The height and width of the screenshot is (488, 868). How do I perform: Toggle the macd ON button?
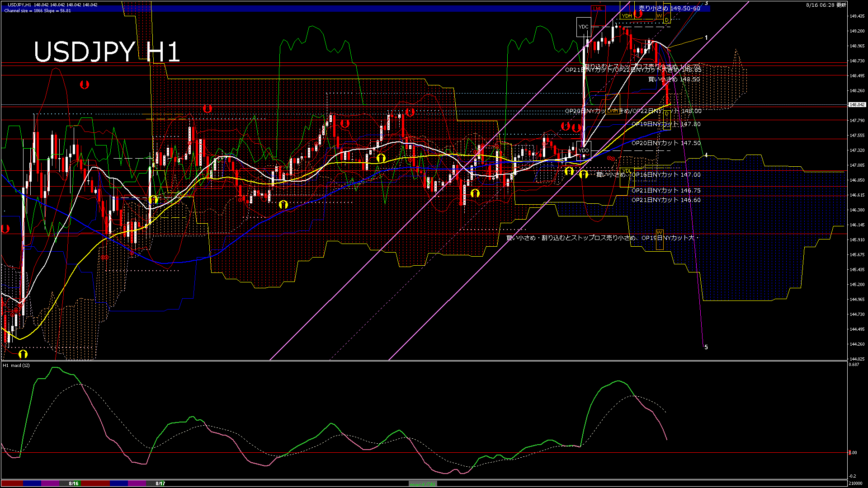(x=423, y=484)
